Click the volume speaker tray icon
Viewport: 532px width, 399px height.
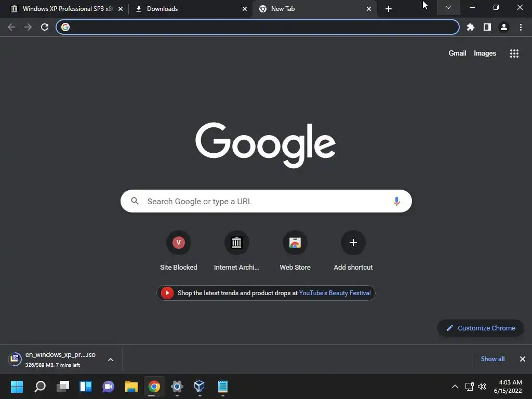coord(482,387)
